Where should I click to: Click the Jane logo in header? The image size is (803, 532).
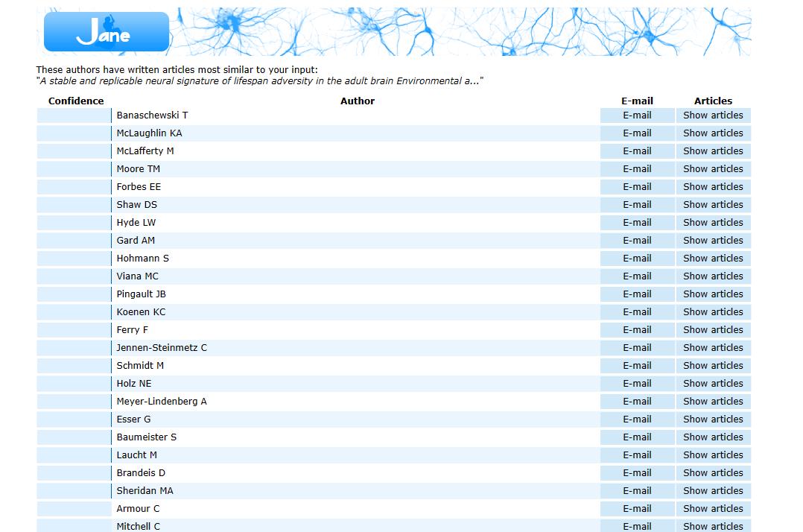pyautogui.click(x=107, y=32)
